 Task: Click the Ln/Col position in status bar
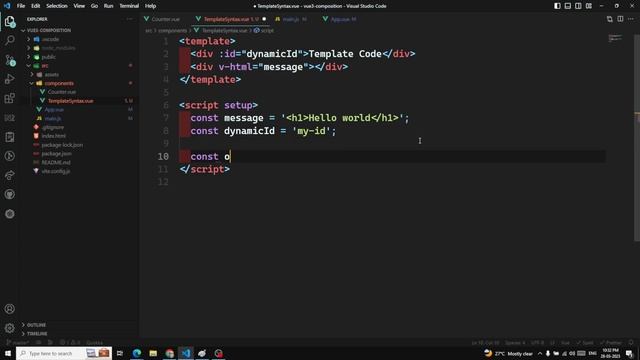coord(484,342)
